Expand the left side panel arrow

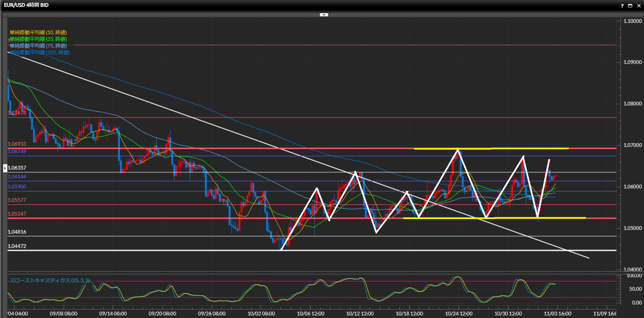[x=5, y=168]
